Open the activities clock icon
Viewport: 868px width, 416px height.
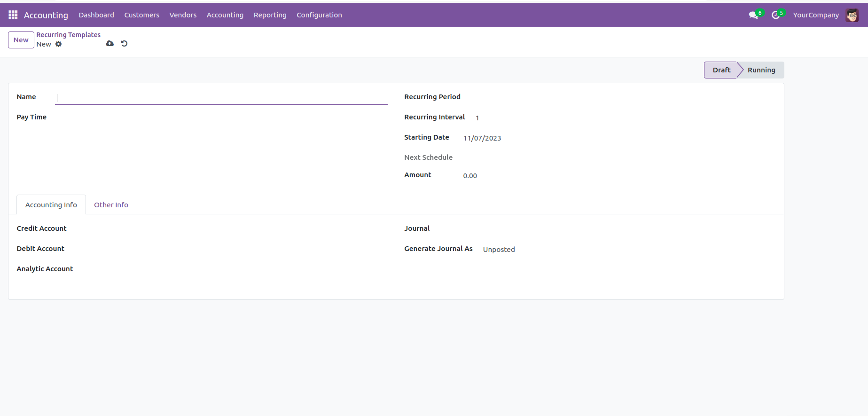click(775, 15)
